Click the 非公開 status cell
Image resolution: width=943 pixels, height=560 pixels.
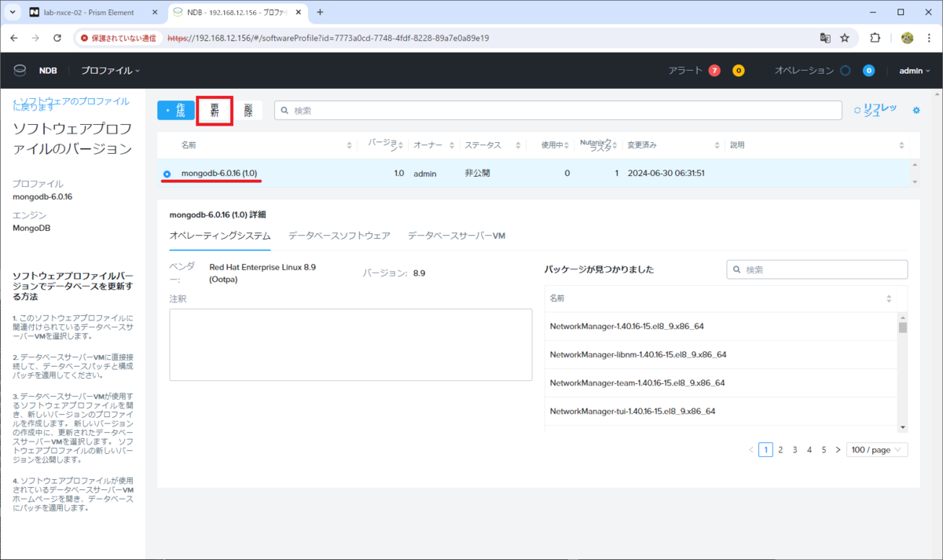pos(477,173)
